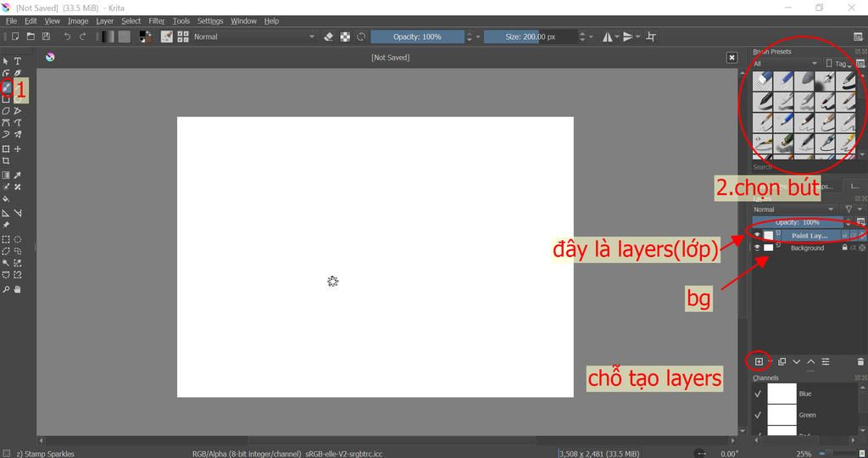Select the Measure tool
This screenshot has width=868, height=458.
point(18,213)
